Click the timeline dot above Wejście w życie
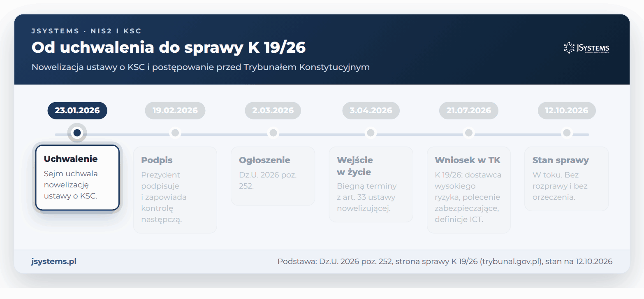Screen dimensions: 644x299 pyautogui.click(x=371, y=133)
